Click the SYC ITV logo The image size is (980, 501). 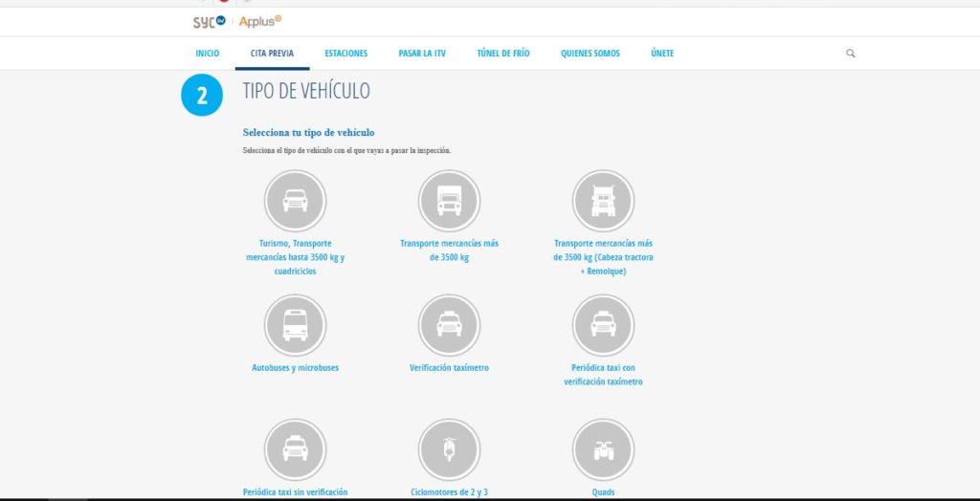(x=208, y=21)
